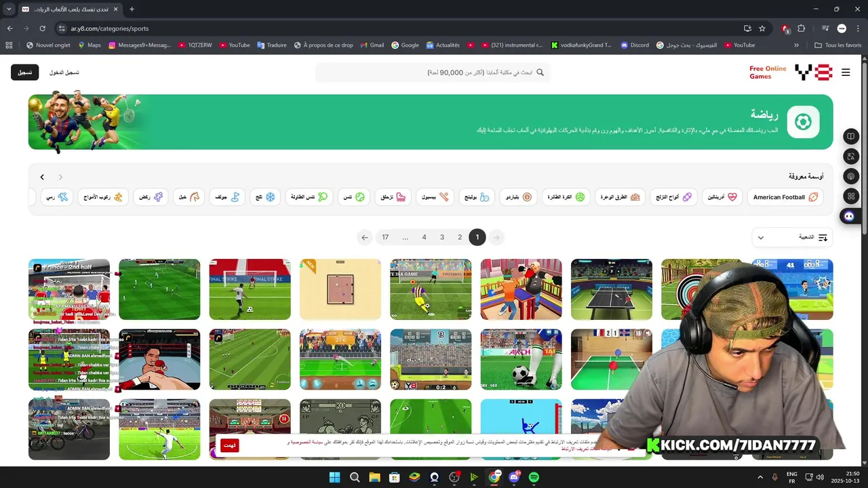The height and width of the screenshot is (488, 868).
Task: Open the Final Strike penalty game thumbnail
Action: tap(250, 289)
